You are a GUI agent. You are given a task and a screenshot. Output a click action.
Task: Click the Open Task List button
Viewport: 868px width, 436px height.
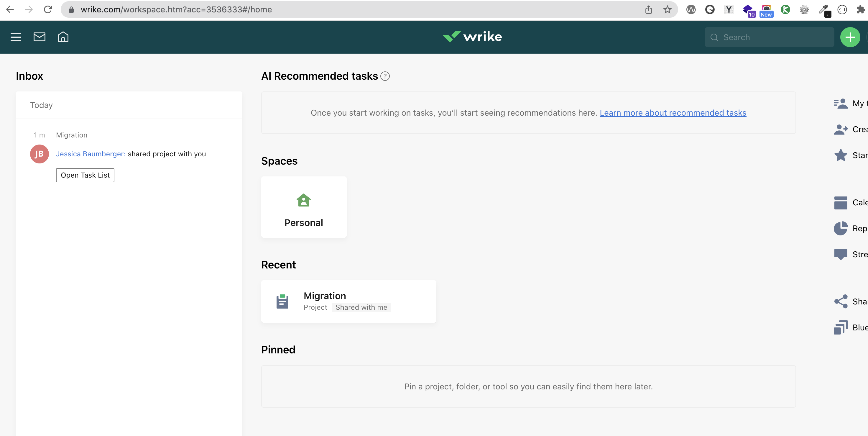point(85,175)
